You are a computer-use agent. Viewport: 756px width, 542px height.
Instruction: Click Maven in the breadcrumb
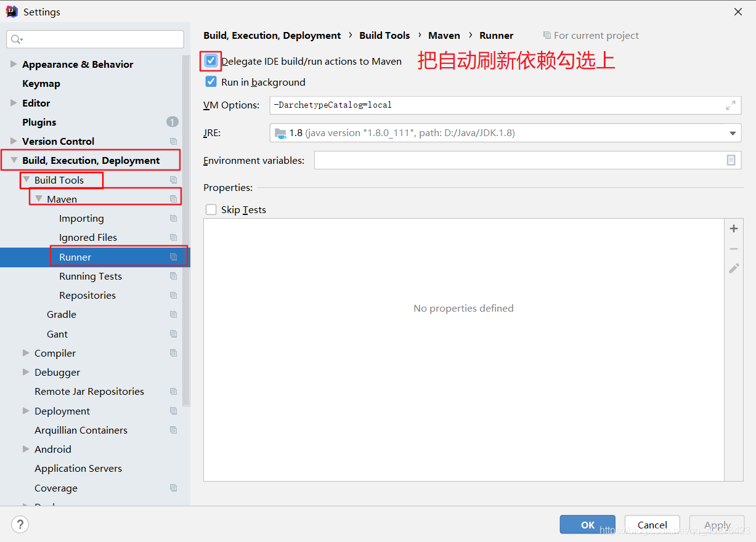[444, 35]
